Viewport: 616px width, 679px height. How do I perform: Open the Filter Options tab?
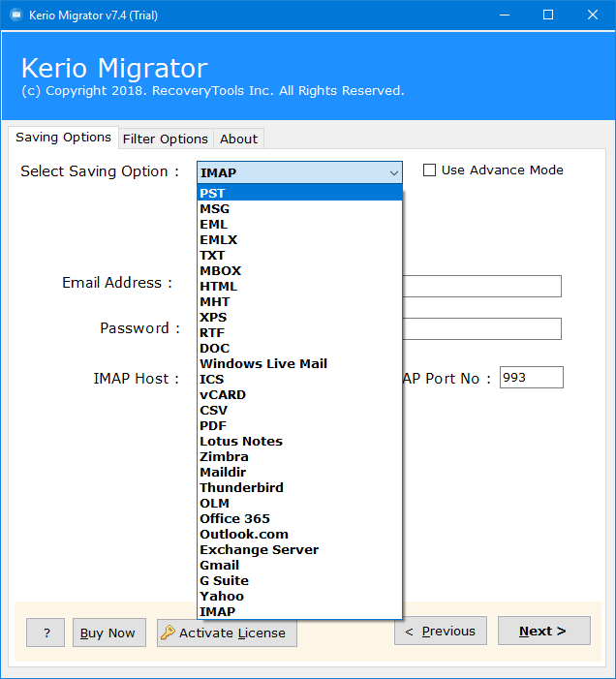tap(166, 139)
